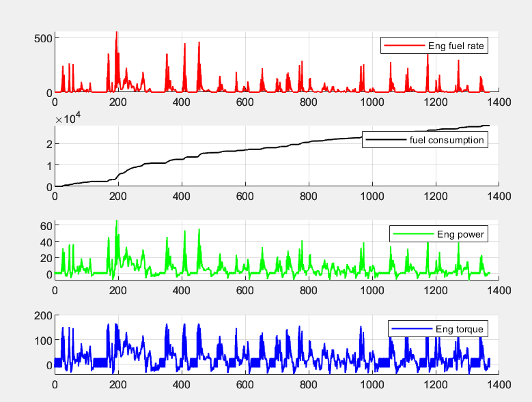Click the 1400 x-axis tick under fuel rate plot
Screen dimensions: 532x402
(x=499, y=102)
